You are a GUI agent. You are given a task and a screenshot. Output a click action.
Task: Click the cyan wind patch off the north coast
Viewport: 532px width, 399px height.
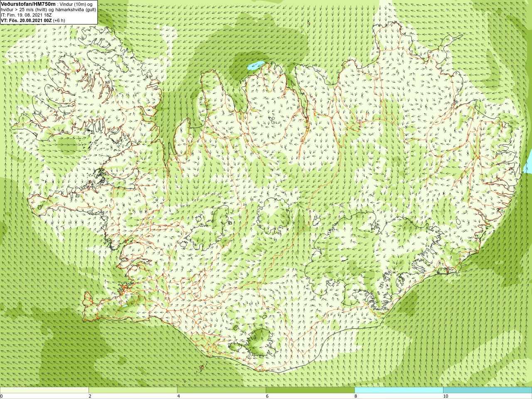tap(255, 65)
